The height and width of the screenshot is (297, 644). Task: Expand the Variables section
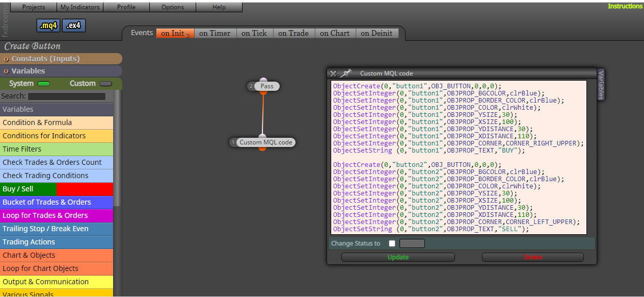pos(61,71)
